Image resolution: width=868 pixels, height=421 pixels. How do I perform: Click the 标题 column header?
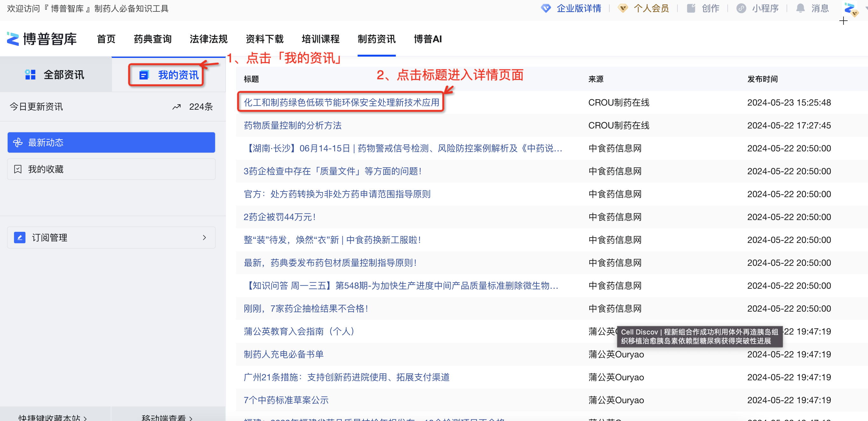tap(251, 79)
